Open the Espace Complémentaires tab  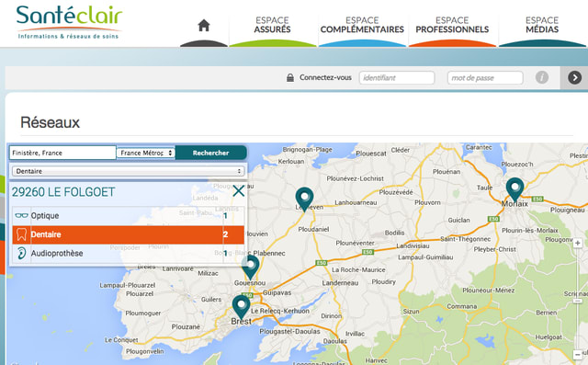click(362, 26)
